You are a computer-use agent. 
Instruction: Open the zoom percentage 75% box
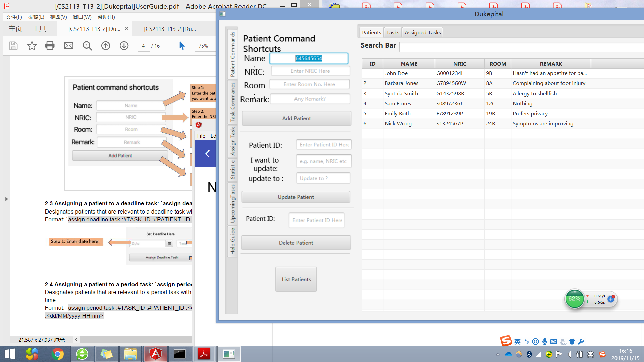coord(203,46)
